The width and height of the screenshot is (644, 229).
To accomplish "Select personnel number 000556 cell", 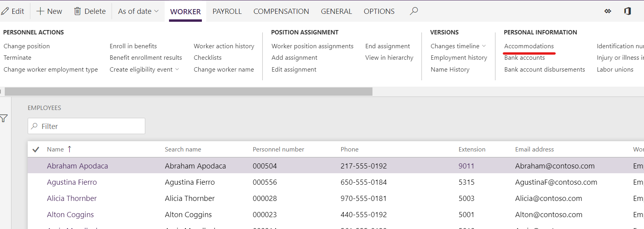I will tap(265, 182).
